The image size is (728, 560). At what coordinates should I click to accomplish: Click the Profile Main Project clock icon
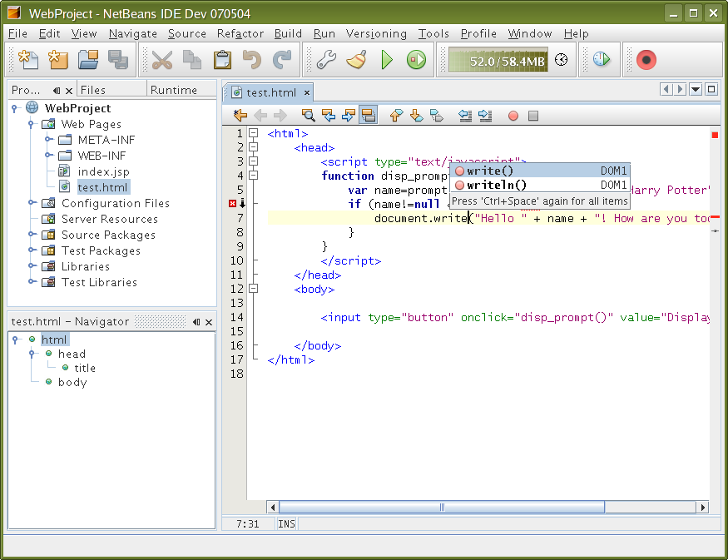pos(602,60)
